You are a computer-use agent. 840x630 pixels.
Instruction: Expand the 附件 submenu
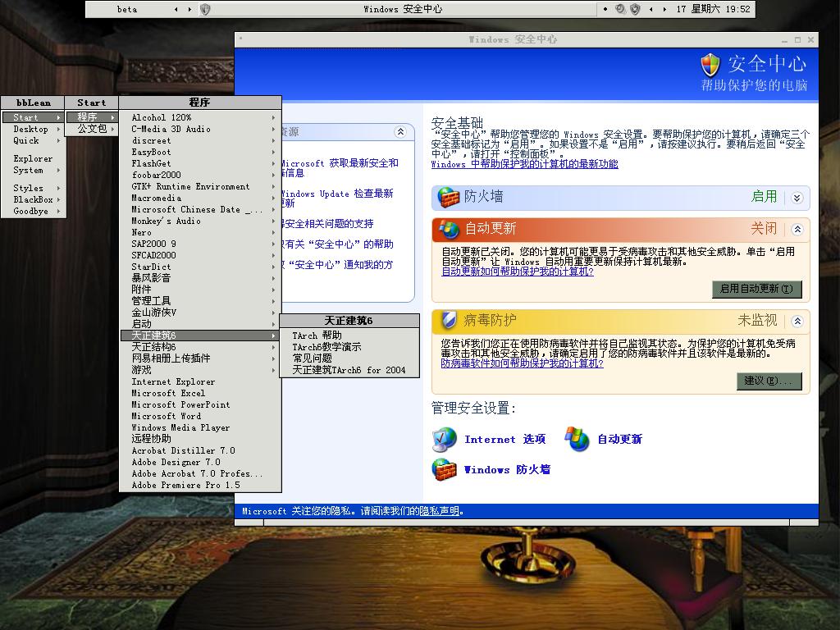[x=201, y=290]
